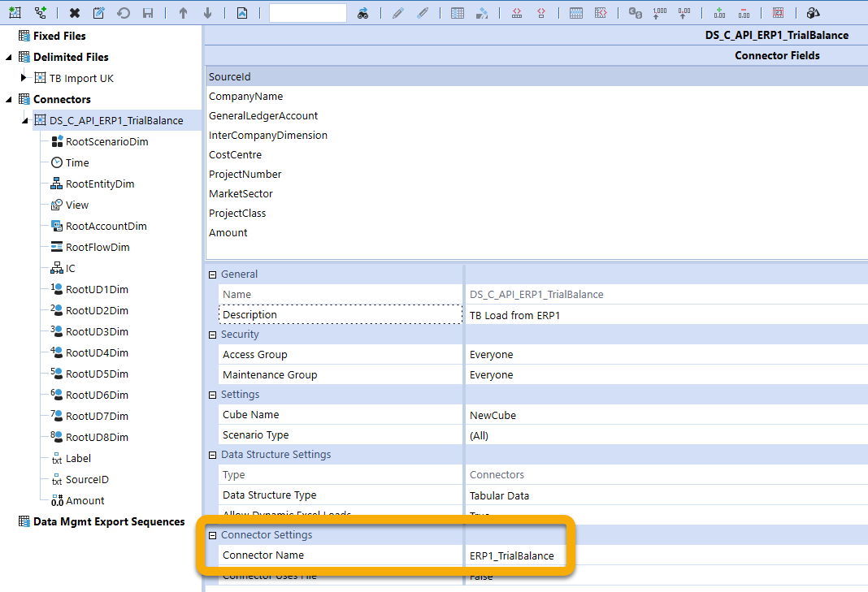Click the Description value TB Load from ERP1
This screenshot has height=592, width=868.
pos(514,315)
